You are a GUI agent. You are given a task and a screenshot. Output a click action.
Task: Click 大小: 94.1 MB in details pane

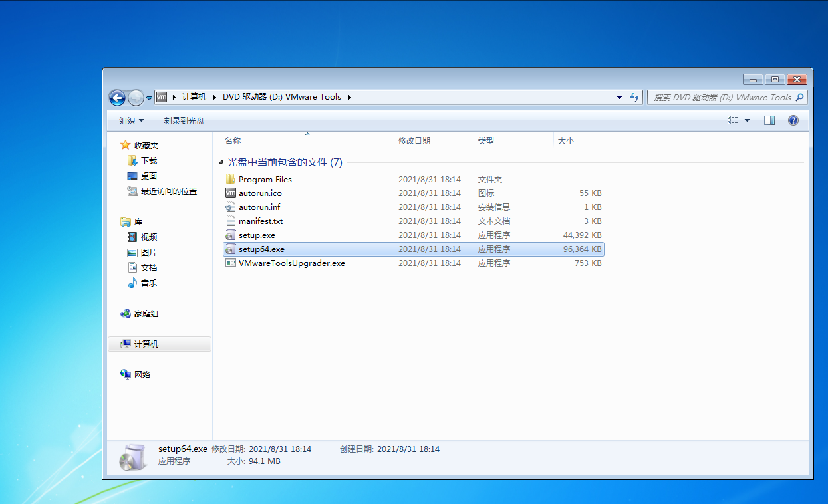pos(254,461)
